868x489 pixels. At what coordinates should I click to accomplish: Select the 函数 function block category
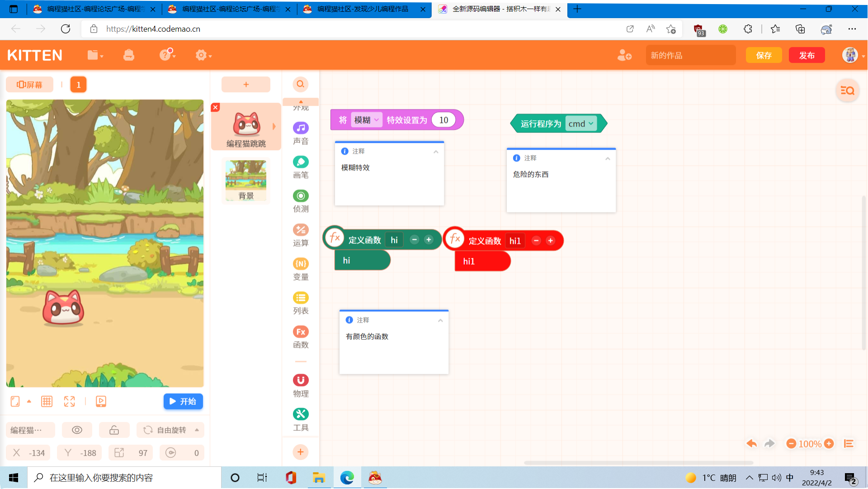[301, 337]
